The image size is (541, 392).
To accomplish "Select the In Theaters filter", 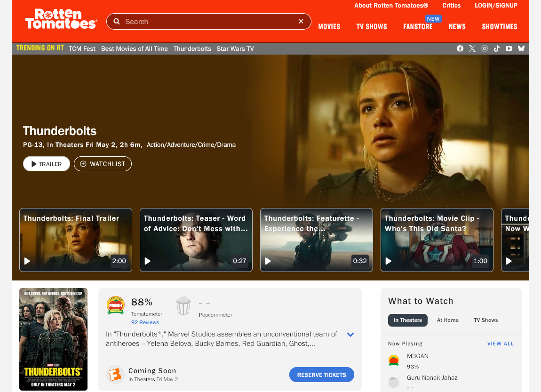I will tap(407, 320).
